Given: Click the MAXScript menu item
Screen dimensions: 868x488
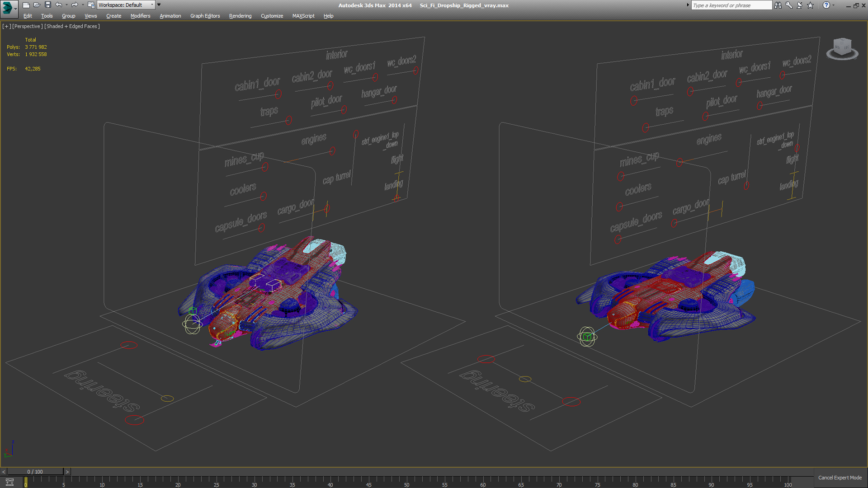Looking at the screenshot, I should (302, 16).
